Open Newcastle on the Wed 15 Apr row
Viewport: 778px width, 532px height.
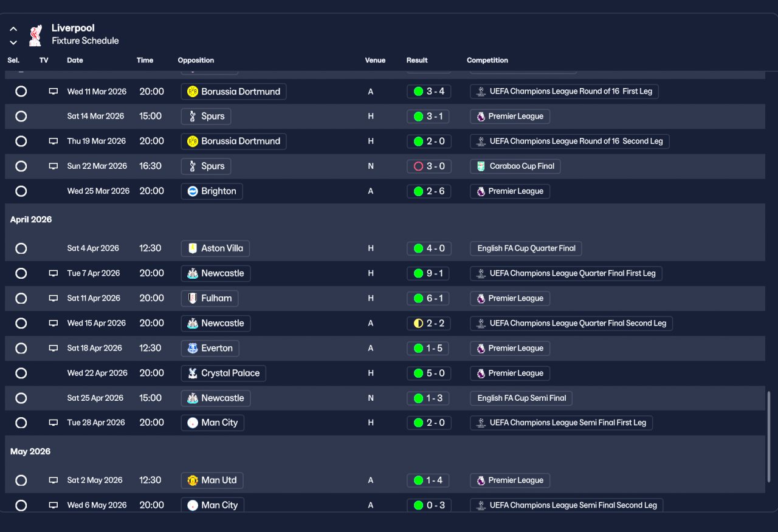[216, 323]
